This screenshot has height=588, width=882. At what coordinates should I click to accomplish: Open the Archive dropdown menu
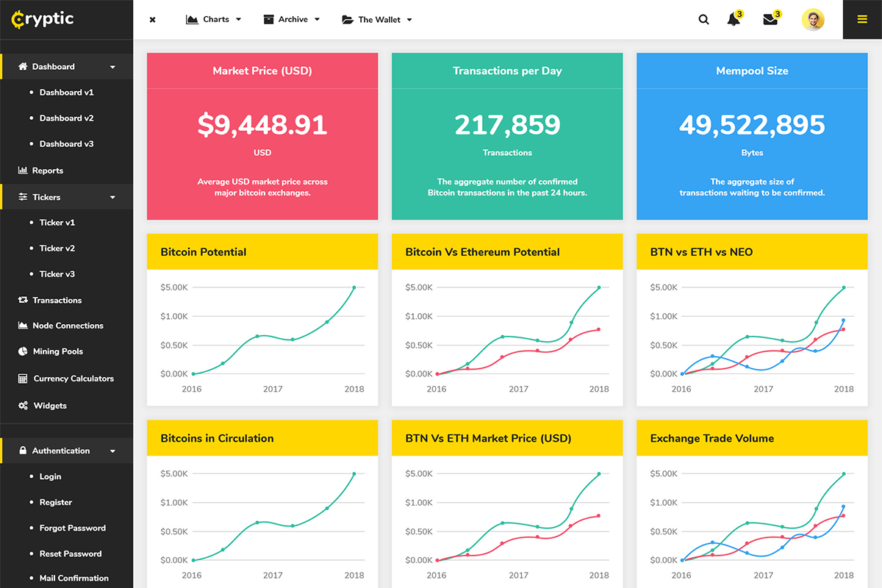tap(292, 20)
